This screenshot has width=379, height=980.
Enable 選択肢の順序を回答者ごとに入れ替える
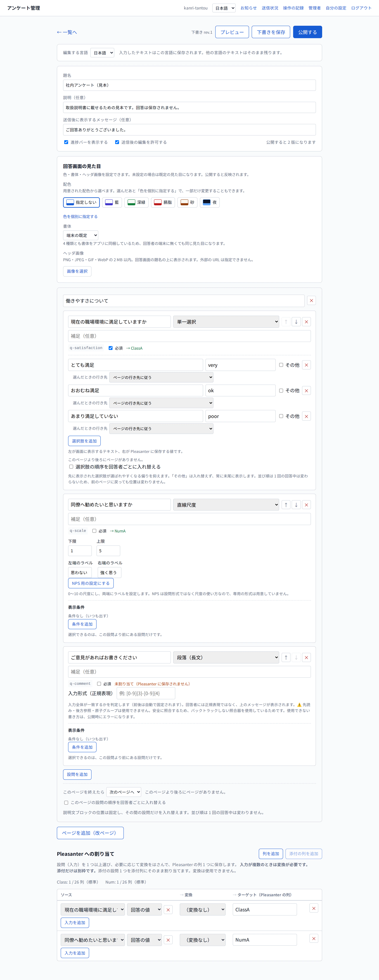[x=71, y=467]
